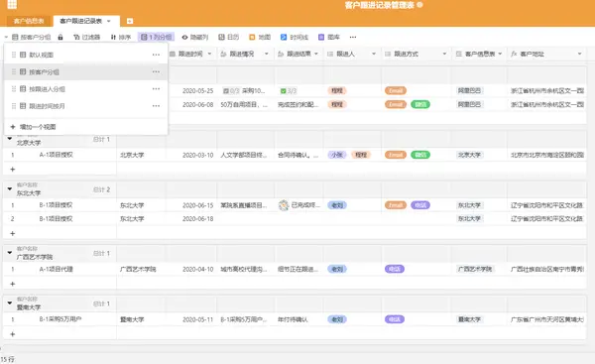This screenshot has height=364, width=595.
Task: Click the Email tag in 2020-05-25 row
Action: [x=396, y=90]
